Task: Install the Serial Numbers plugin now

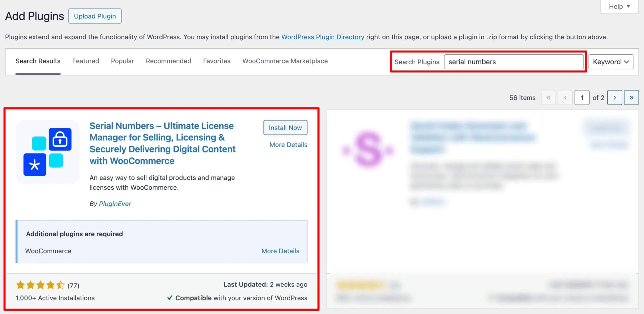Action: pos(285,128)
